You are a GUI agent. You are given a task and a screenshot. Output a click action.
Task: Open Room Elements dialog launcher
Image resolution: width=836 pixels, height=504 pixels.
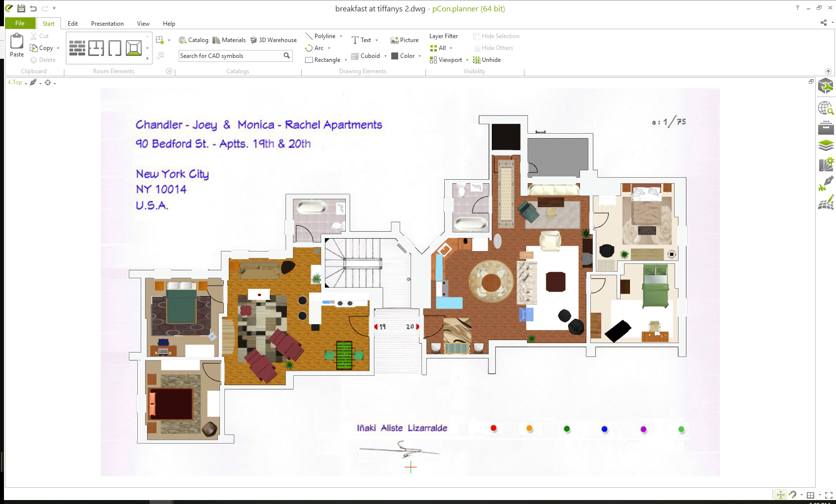coord(169,71)
